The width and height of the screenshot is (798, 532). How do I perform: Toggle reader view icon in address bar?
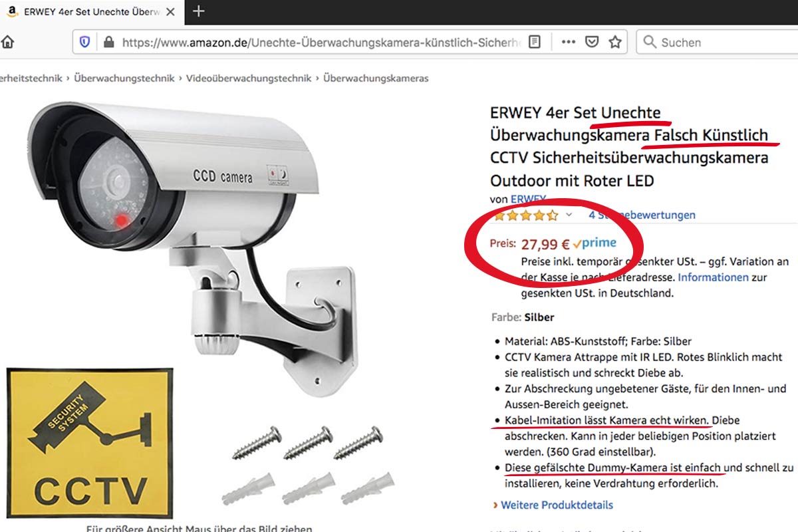[535, 42]
